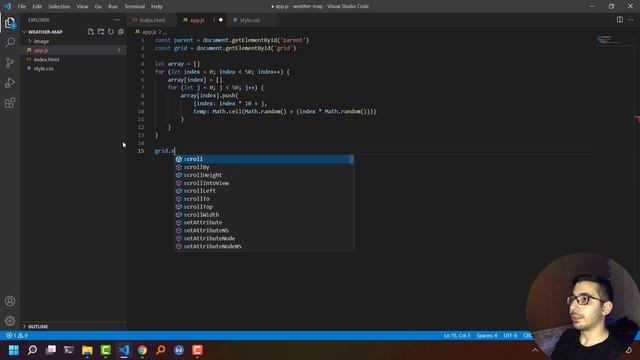This screenshot has width=640, height=360.
Task: Click errors and warnings count in status bar
Action: [x=17, y=336]
